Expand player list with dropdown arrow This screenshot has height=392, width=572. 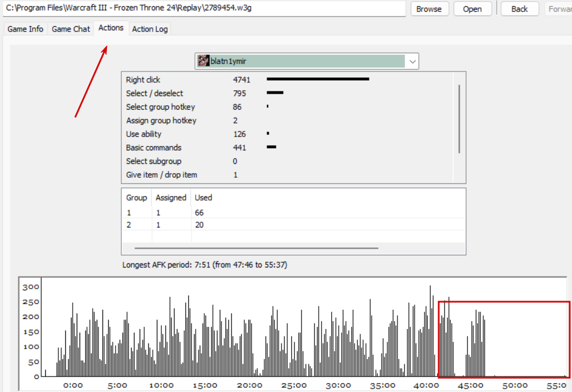[x=412, y=62]
